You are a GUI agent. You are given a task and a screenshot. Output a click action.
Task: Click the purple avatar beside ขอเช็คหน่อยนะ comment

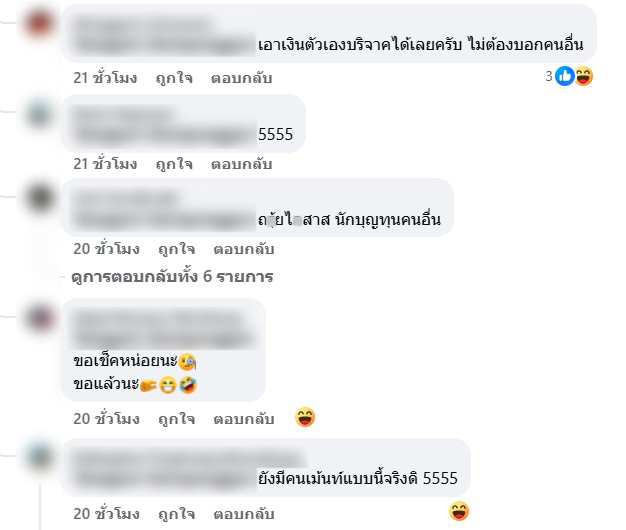(x=40, y=318)
